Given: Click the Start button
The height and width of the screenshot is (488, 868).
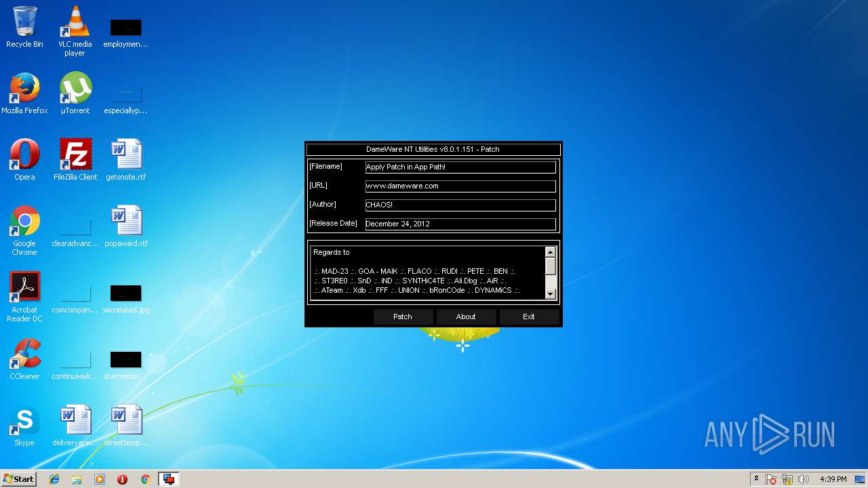Looking at the screenshot, I should [19, 479].
